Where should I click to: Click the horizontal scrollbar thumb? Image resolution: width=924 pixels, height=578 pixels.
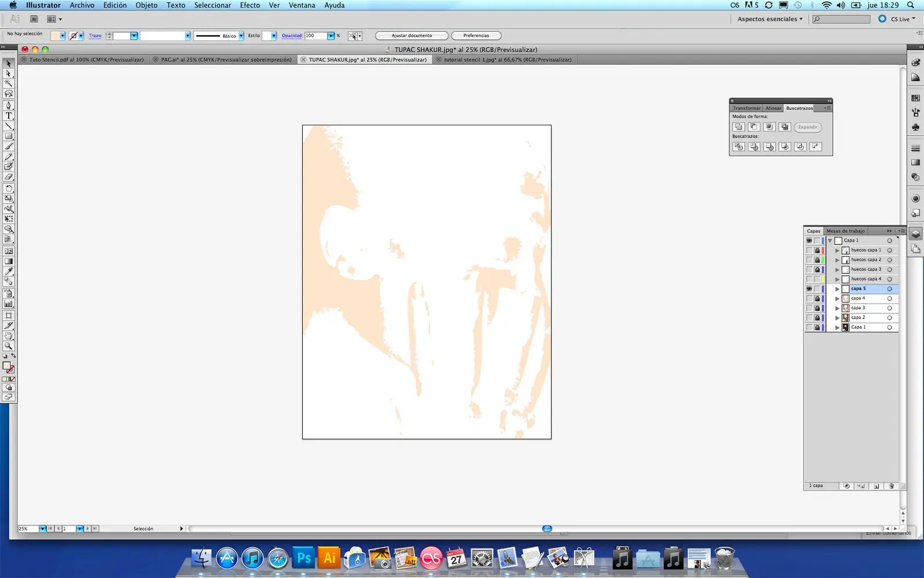coord(547,529)
